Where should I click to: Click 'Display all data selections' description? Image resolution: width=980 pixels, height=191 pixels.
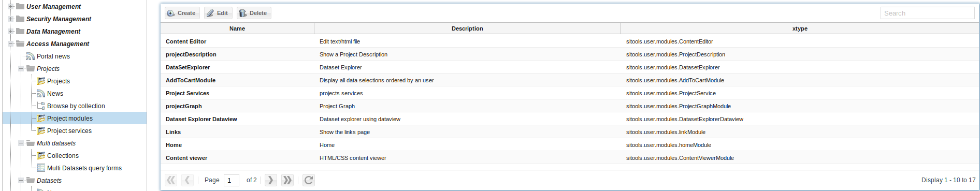377,80
